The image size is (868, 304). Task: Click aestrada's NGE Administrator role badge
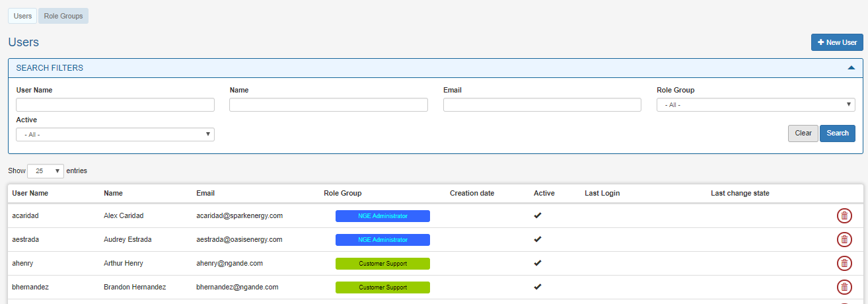point(382,240)
